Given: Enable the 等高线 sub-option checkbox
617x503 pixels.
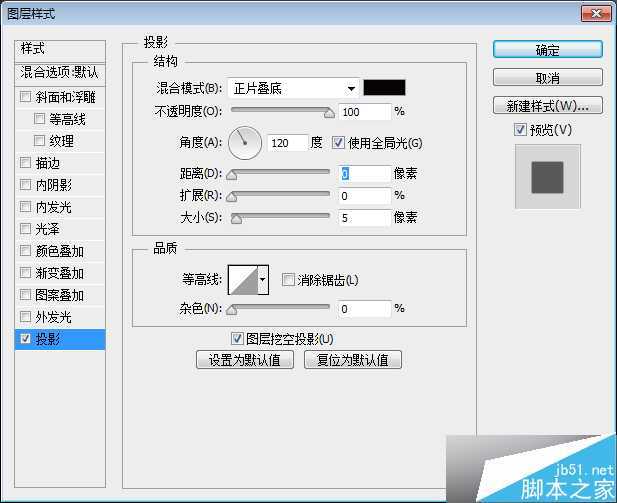Looking at the screenshot, I should tap(39, 118).
